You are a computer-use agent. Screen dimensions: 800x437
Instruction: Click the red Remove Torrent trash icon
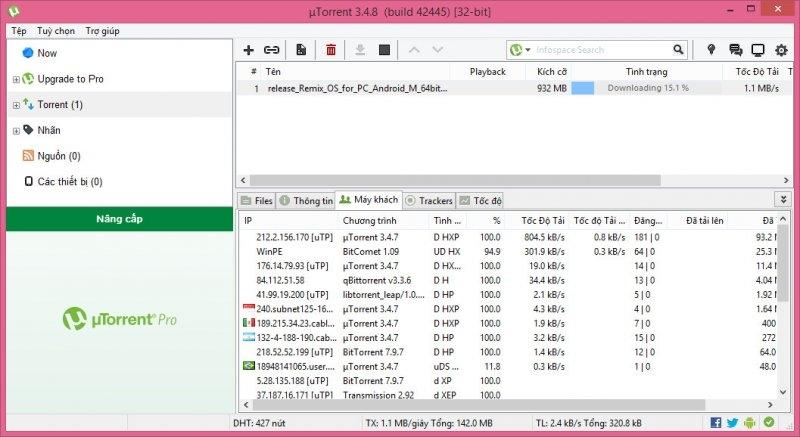[x=331, y=49]
